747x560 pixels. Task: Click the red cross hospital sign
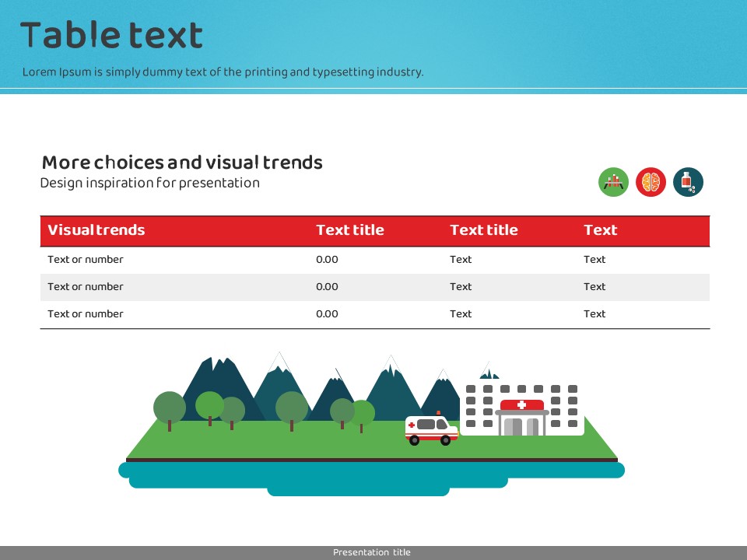(521, 404)
